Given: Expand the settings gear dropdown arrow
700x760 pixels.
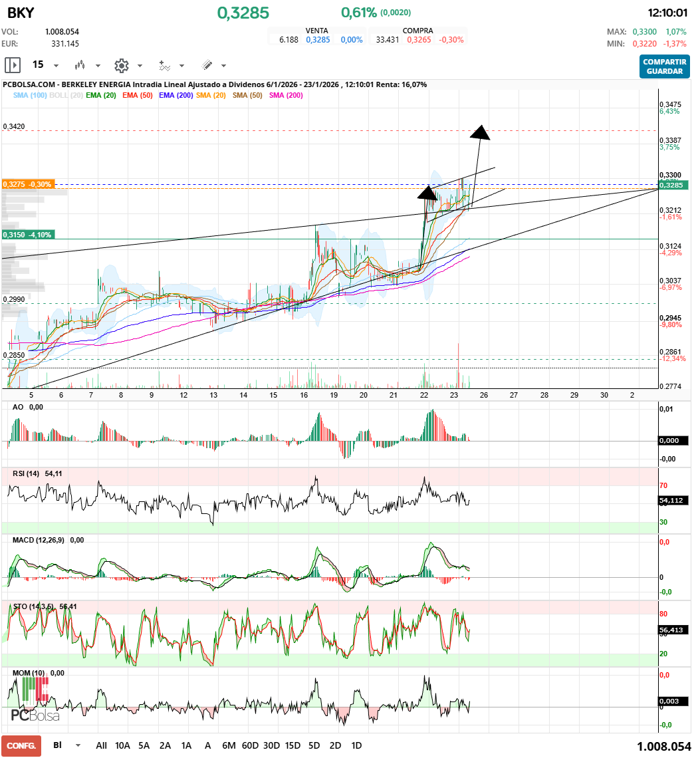Looking at the screenshot, I should (140, 66).
